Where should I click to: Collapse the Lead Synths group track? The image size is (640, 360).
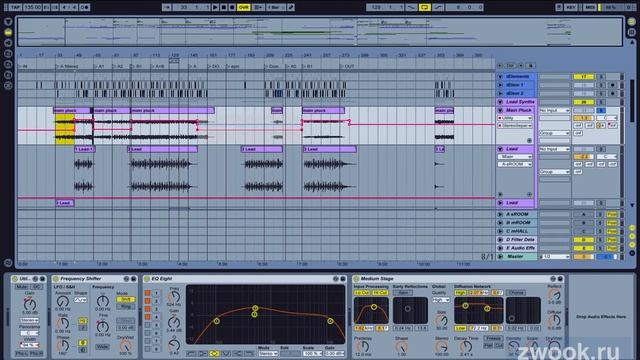tap(500, 102)
